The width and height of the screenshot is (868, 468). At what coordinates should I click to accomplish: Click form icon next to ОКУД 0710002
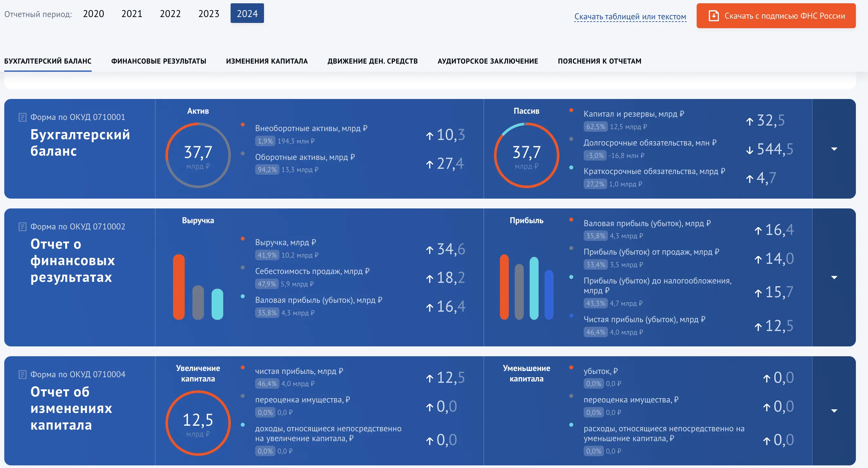[22, 226]
